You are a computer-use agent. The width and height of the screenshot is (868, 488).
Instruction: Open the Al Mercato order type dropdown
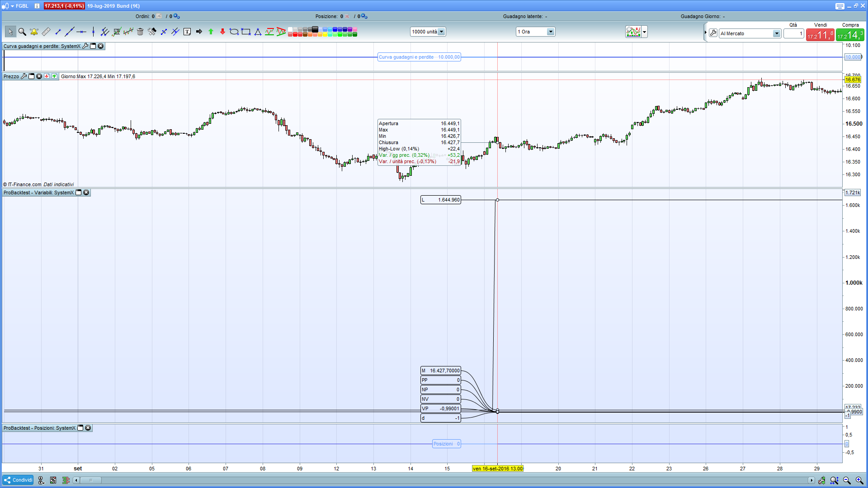pos(776,33)
